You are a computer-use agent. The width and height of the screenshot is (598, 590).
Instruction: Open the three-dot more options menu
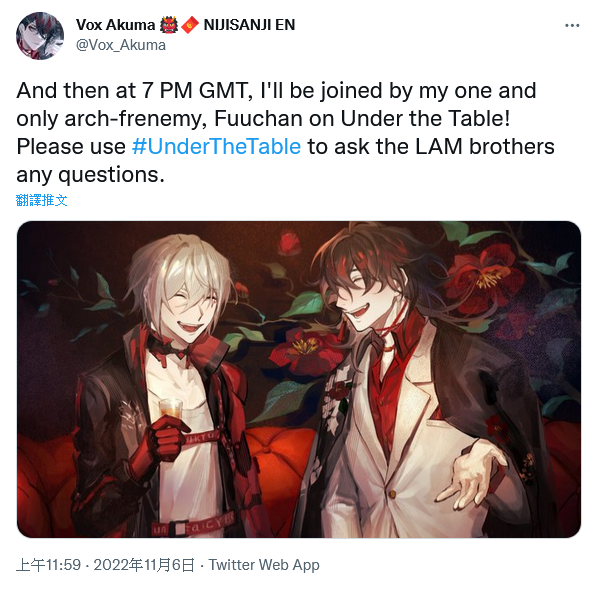point(572,26)
